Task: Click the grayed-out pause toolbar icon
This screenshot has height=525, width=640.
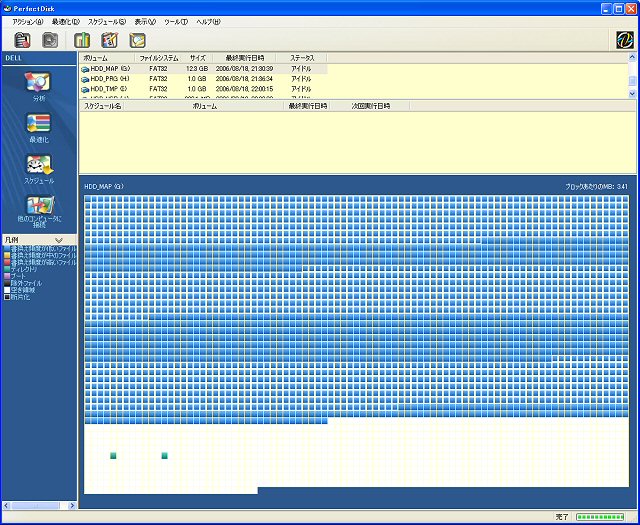Action: tap(50, 40)
